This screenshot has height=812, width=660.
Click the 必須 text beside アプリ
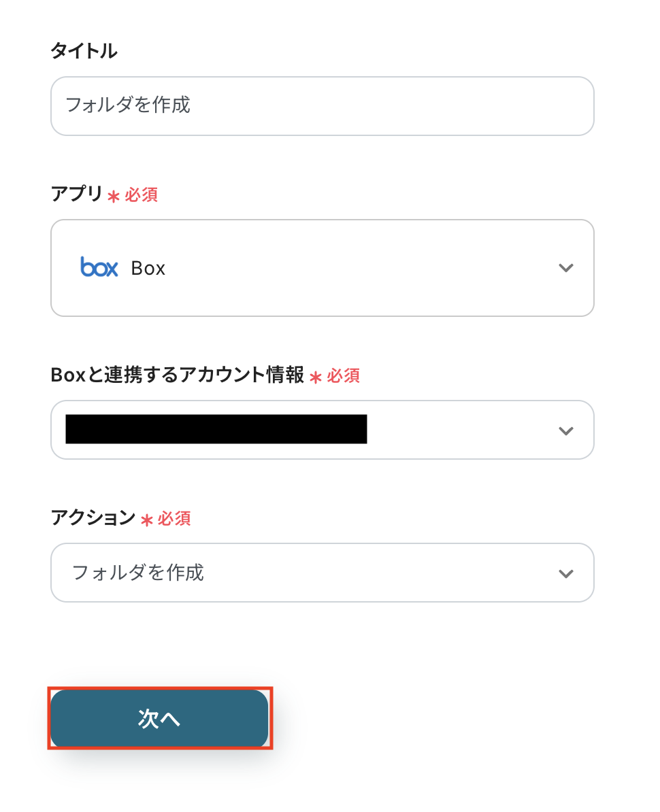(x=142, y=195)
